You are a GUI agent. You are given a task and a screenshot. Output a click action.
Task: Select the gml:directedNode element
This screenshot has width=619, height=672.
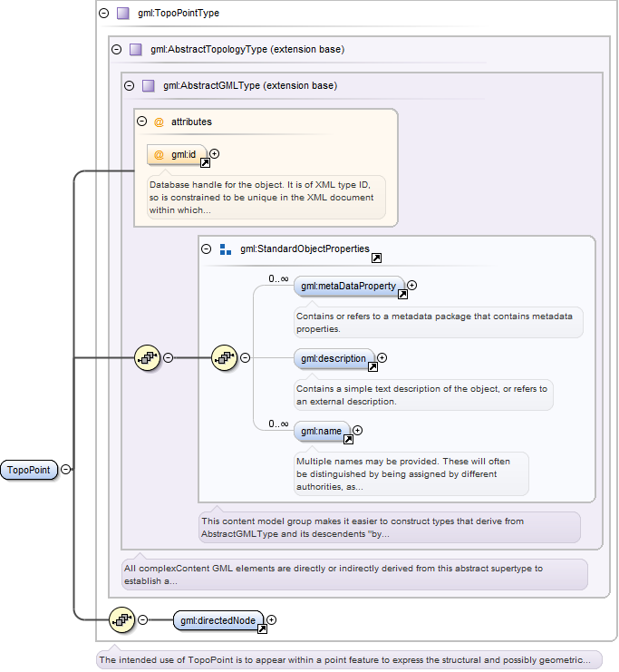pyautogui.click(x=218, y=620)
